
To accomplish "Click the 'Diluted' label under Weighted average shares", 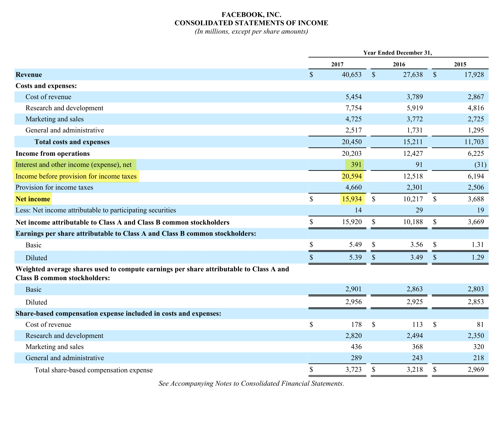I will 36,302.
